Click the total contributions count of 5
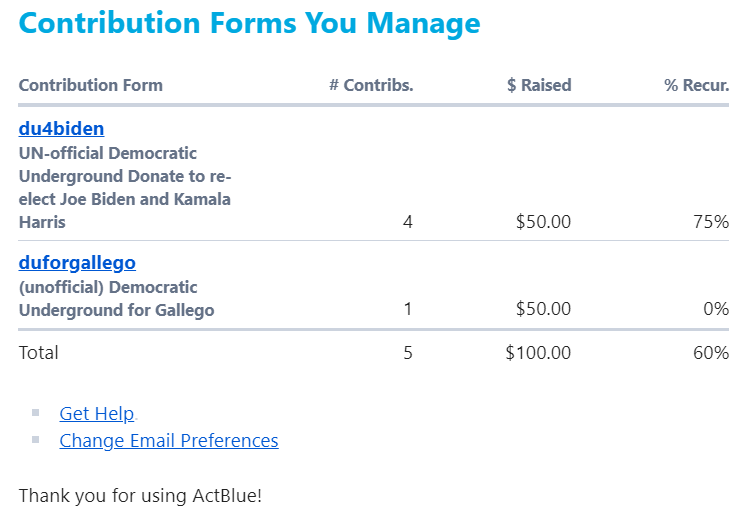745x514 pixels. click(407, 353)
